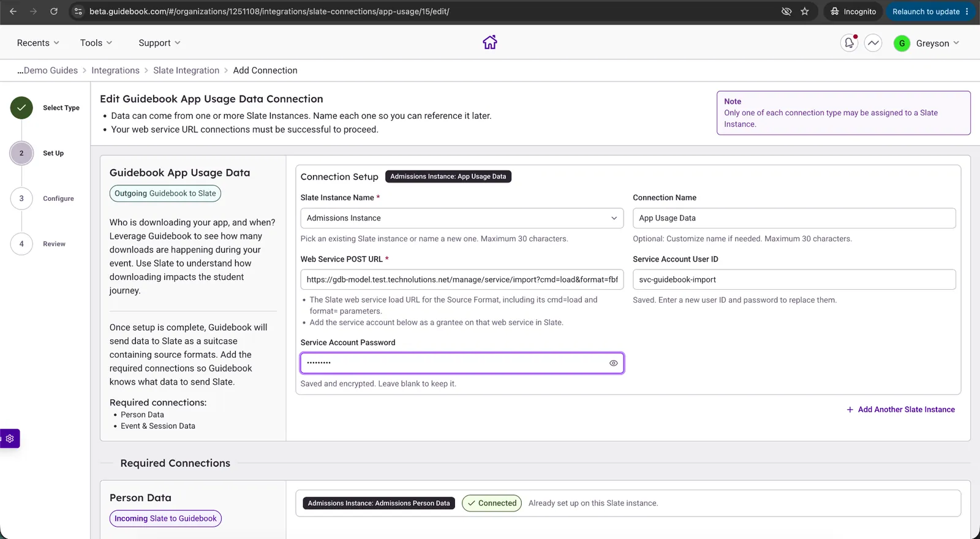Click the browser address bar URL
980x539 pixels.
click(269, 12)
